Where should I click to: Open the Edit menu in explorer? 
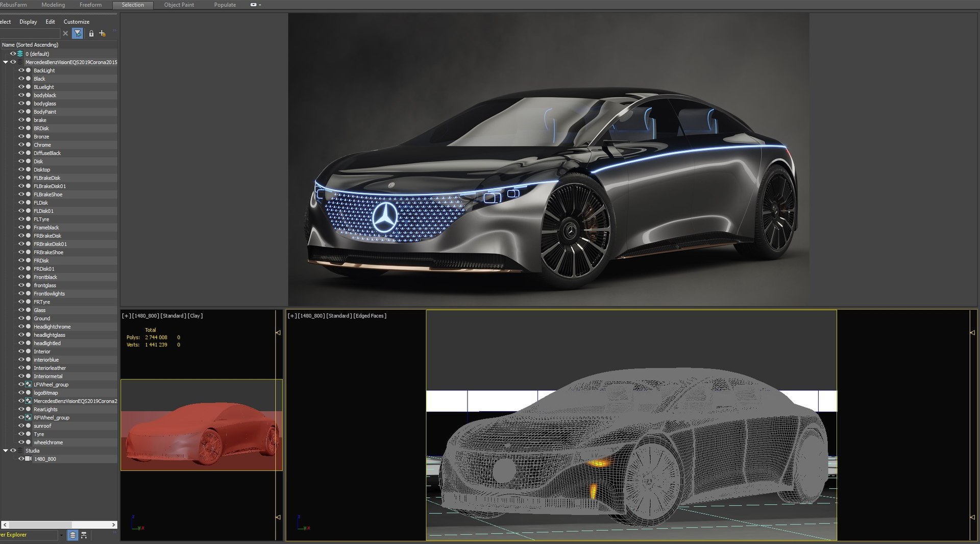(50, 22)
